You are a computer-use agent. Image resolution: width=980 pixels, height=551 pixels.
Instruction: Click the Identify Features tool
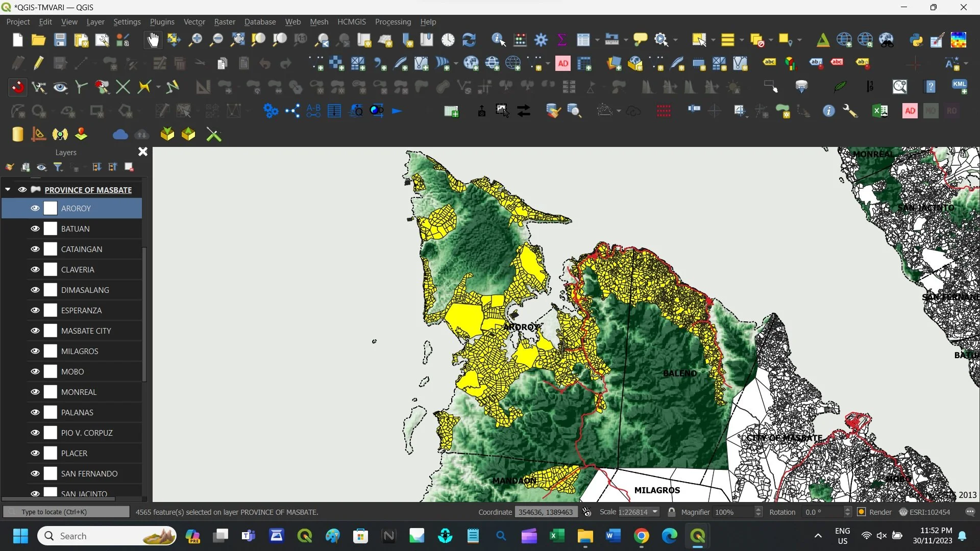click(x=498, y=40)
